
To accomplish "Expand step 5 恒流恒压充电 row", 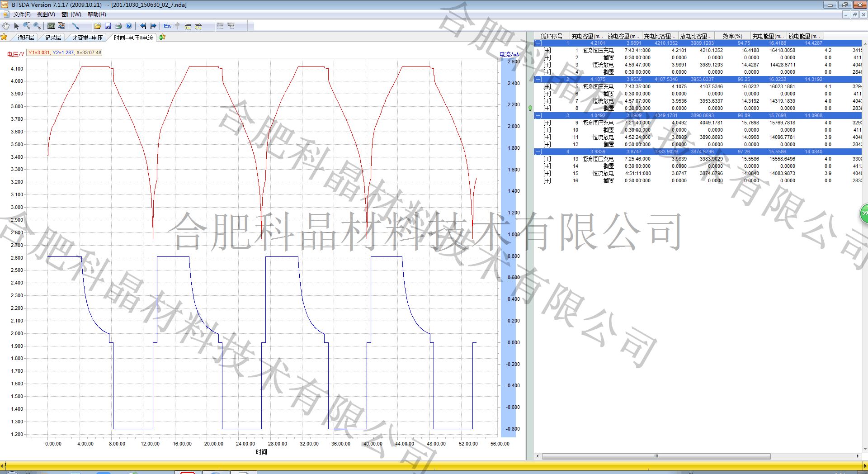I will point(547,86).
